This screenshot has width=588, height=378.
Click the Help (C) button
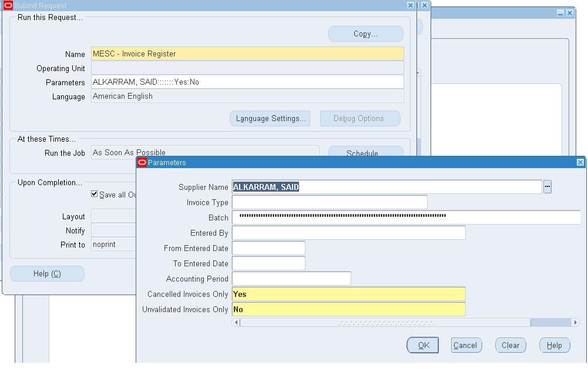(x=47, y=274)
